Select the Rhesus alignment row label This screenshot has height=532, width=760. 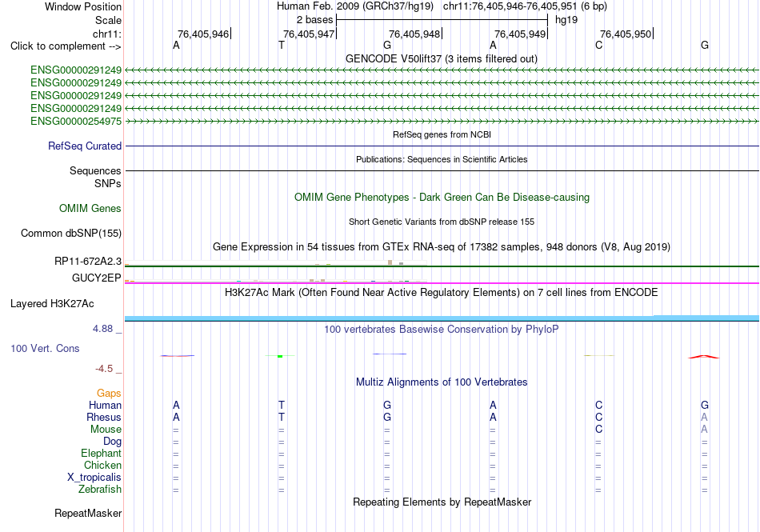pyautogui.click(x=104, y=417)
